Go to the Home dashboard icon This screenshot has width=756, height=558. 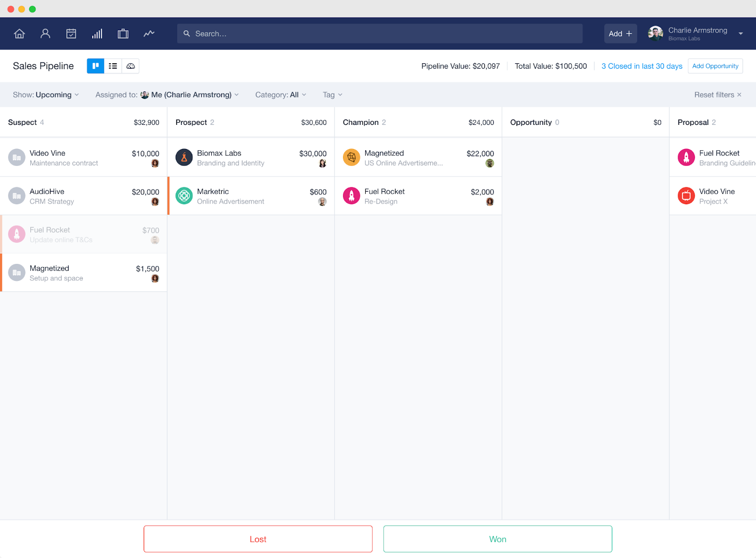[x=19, y=34]
